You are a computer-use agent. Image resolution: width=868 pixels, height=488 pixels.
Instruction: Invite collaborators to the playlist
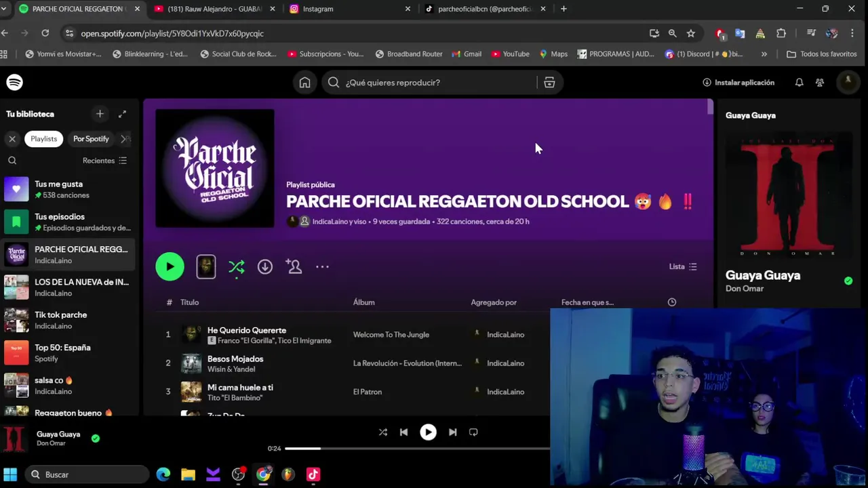point(294,266)
